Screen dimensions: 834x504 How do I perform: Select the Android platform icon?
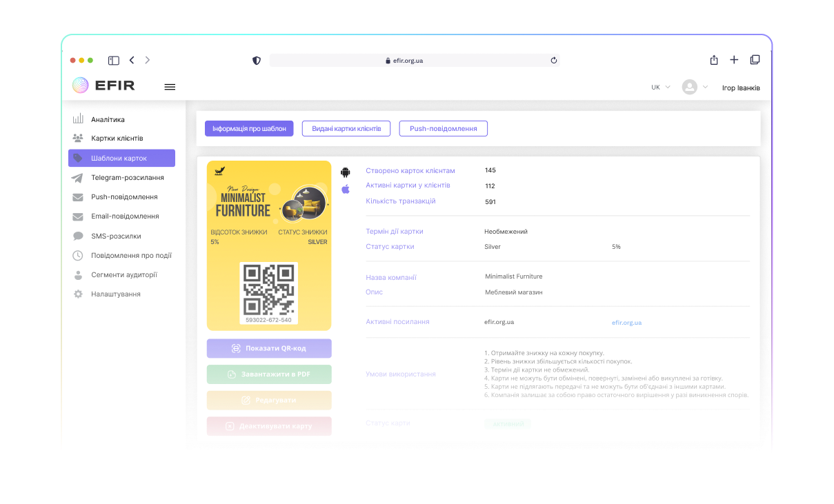tap(346, 172)
